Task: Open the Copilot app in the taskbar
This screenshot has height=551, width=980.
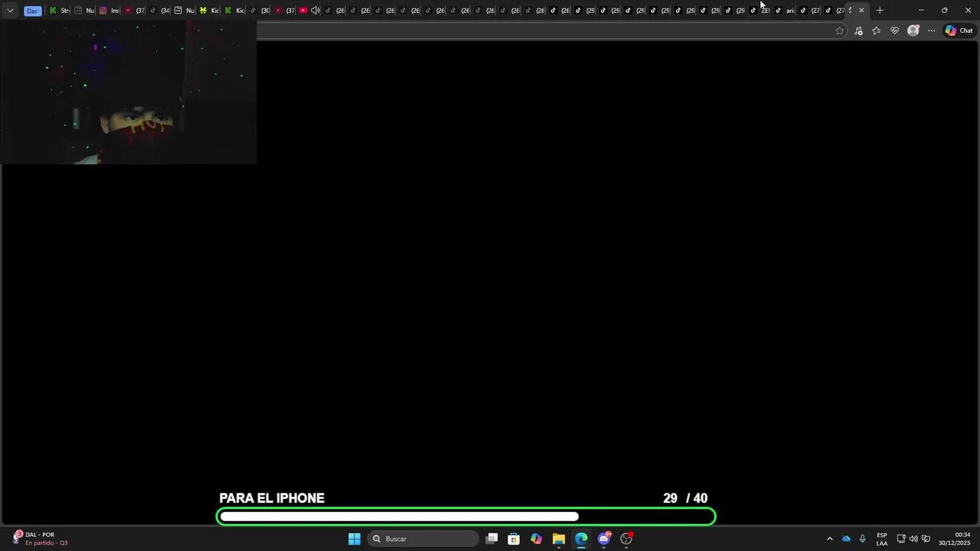Action: pos(537,539)
